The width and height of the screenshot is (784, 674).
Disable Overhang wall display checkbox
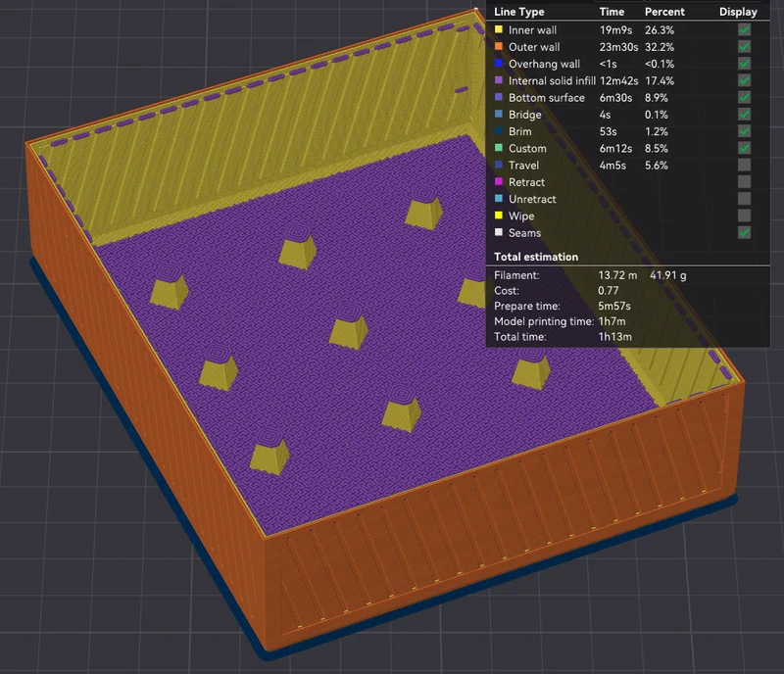744,64
